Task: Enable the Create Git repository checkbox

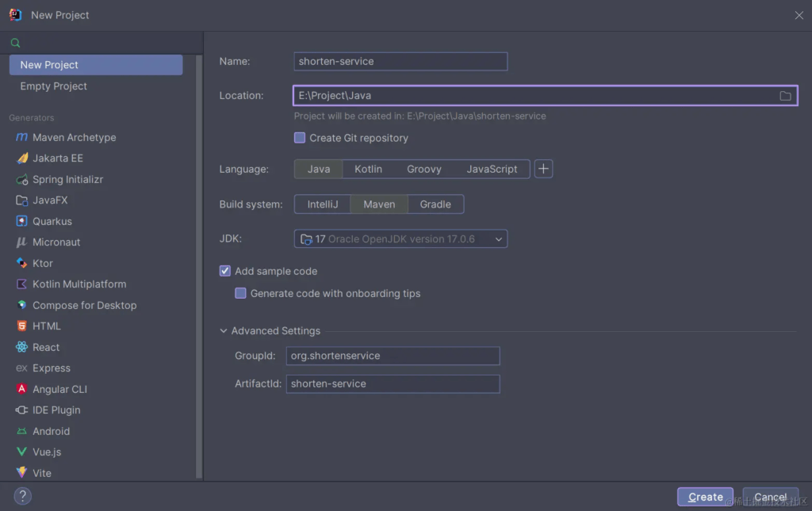Action: pos(300,138)
